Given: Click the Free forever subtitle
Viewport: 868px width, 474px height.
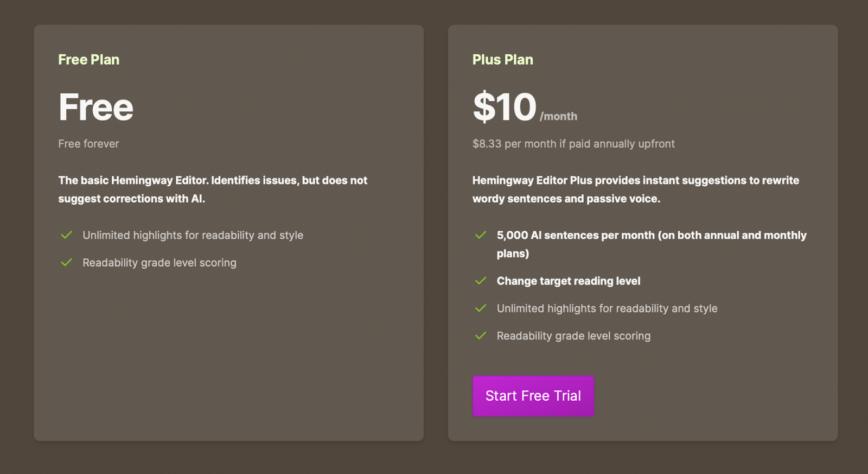Looking at the screenshot, I should click(x=88, y=144).
